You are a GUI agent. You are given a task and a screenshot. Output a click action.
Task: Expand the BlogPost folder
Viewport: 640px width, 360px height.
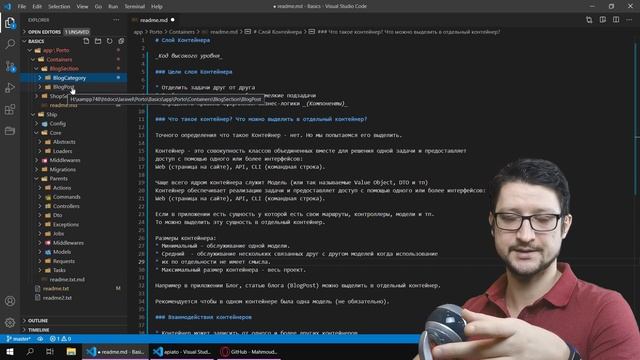pos(40,87)
